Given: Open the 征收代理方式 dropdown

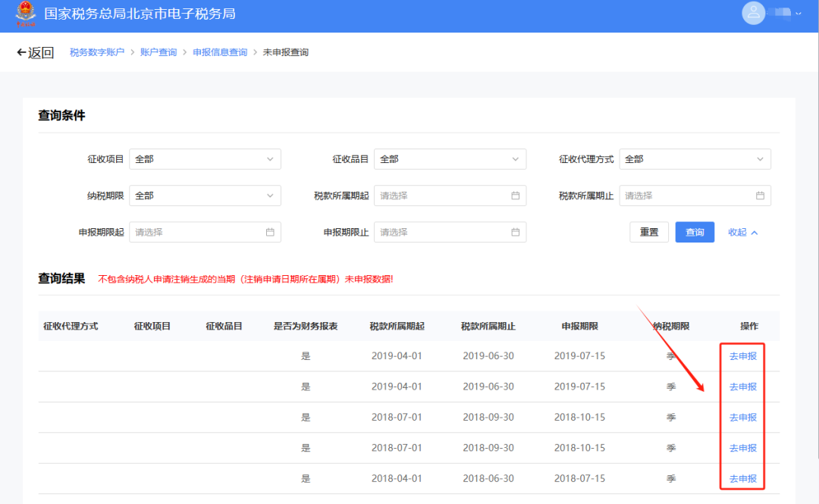Looking at the screenshot, I should (695, 159).
